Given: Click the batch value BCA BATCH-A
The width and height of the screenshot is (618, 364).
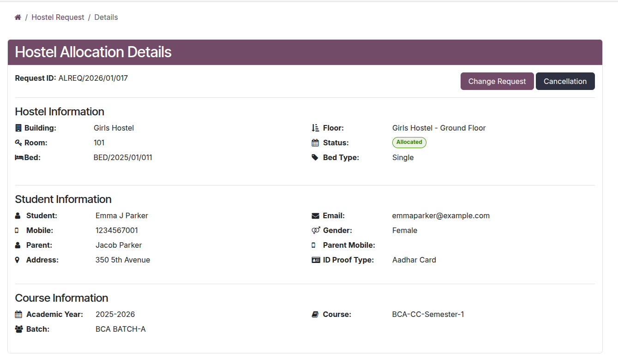Looking at the screenshot, I should pyautogui.click(x=120, y=329).
